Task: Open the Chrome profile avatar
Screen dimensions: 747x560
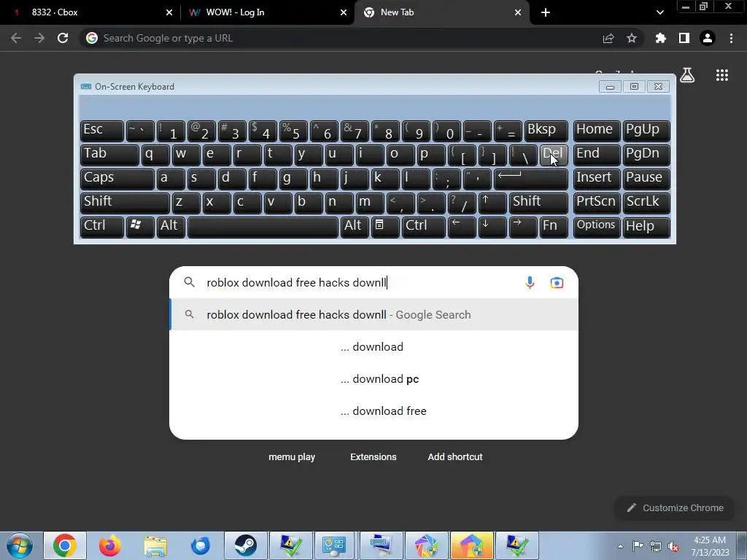Action: [708, 38]
